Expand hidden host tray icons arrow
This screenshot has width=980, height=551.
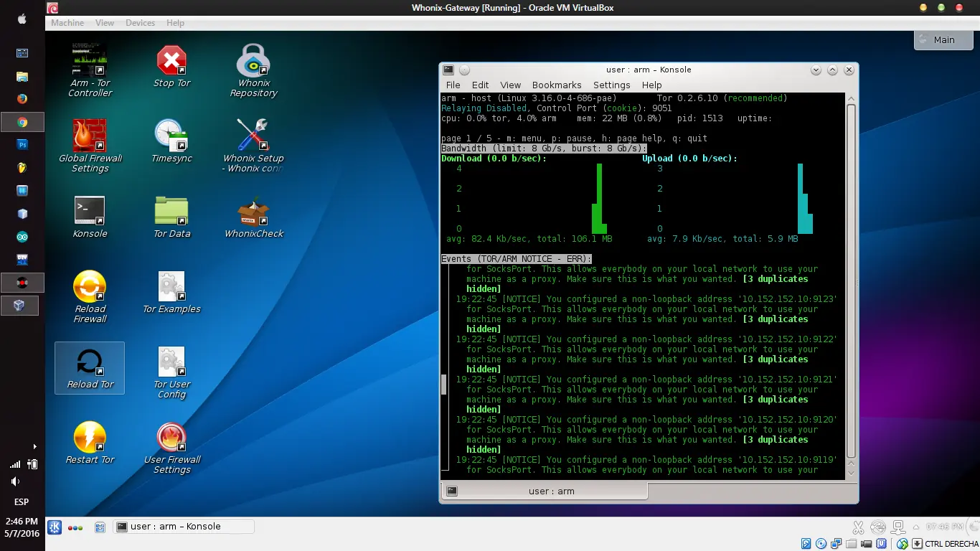coord(34,447)
